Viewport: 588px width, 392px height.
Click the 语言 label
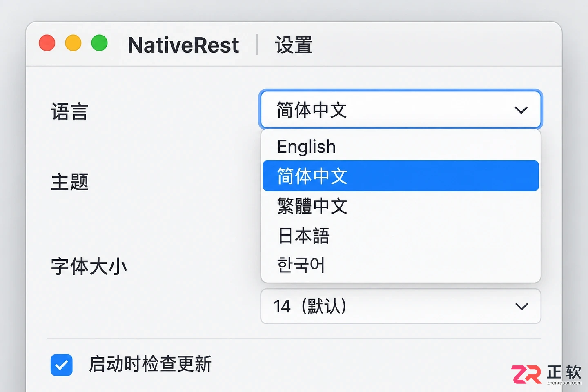(69, 111)
